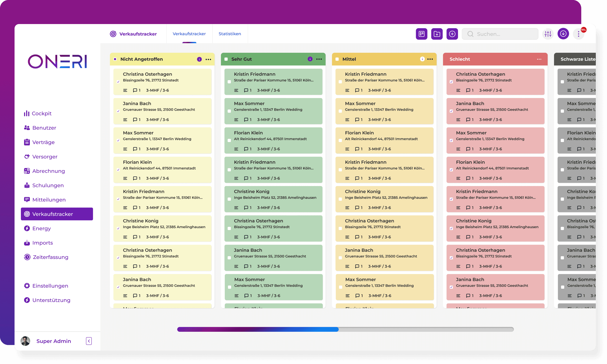
Task: Switch to the Statistiken tab
Action: pos(230,34)
